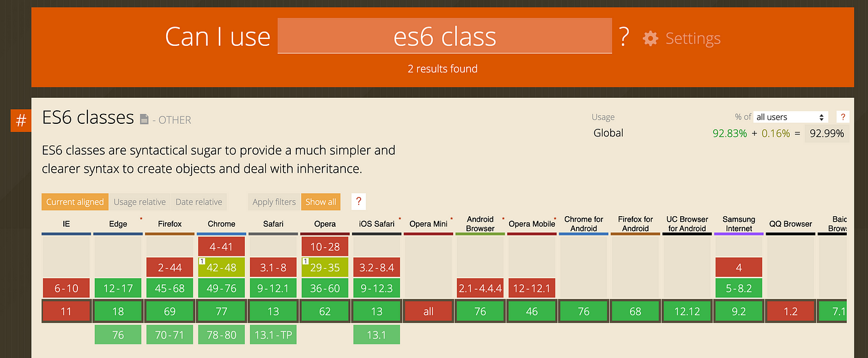Image resolution: width=868 pixels, height=358 pixels.
Task: Select the Opera 10-28 red cell
Action: tap(325, 247)
